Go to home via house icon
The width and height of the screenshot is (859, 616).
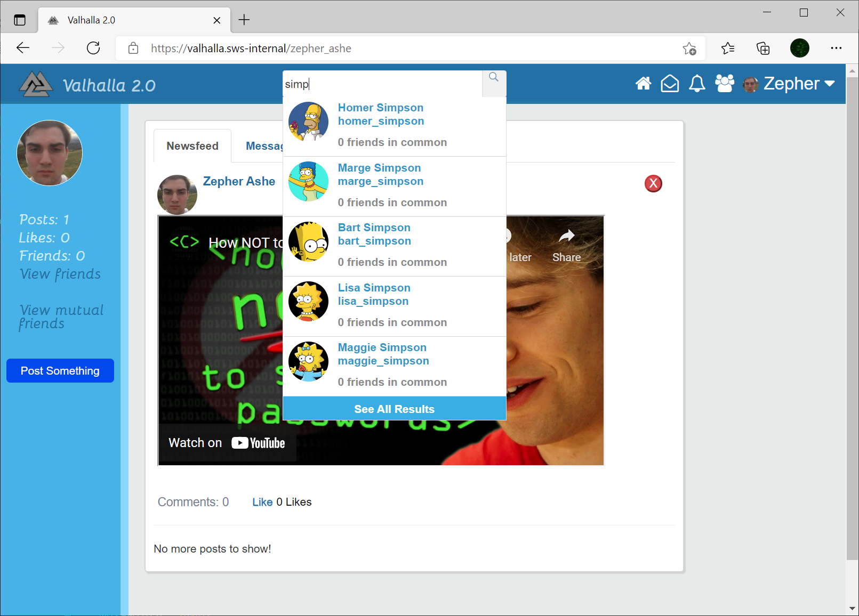click(x=643, y=84)
